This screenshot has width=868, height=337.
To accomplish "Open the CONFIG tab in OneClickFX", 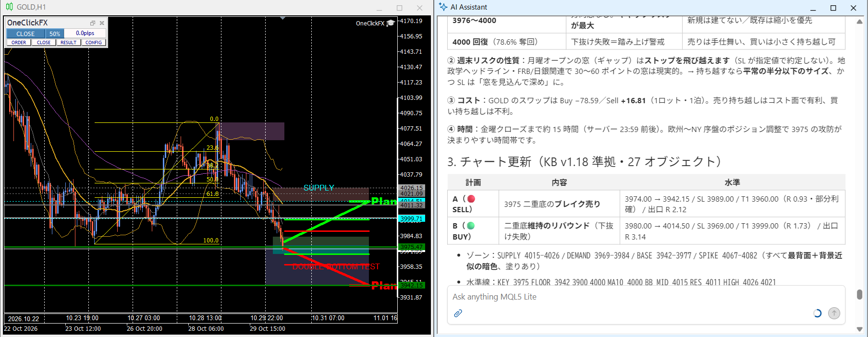I will pyautogui.click(x=94, y=42).
